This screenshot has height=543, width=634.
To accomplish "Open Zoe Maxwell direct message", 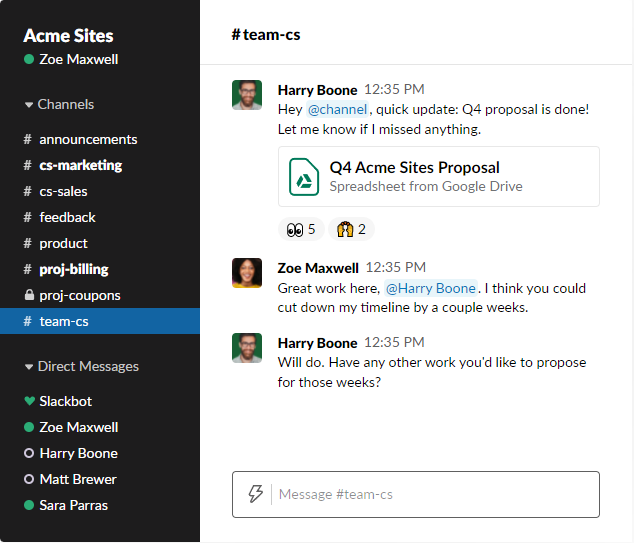I will [x=100, y=427].
